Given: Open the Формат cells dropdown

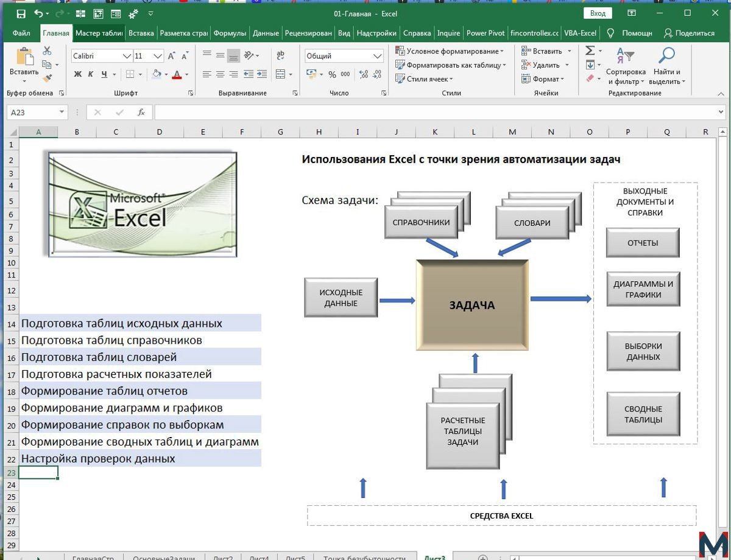Looking at the screenshot, I should pyautogui.click(x=543, y=79).
